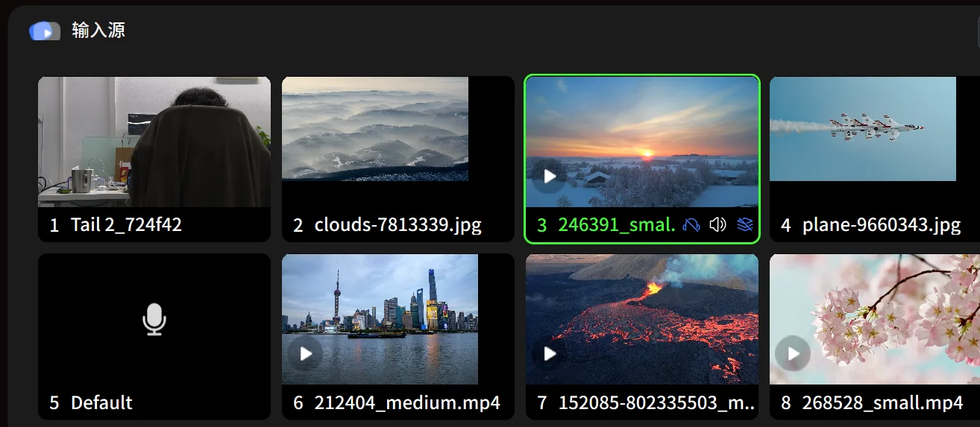The image size is (980, 427).
Task: Select the clouds-7813339.jpg image thumbnail
Action: 375,129
